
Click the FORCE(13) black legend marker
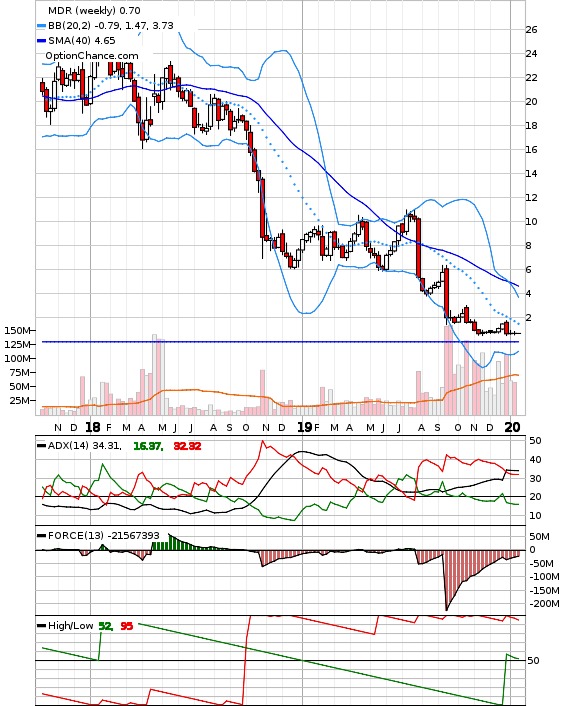coord(41,535)
